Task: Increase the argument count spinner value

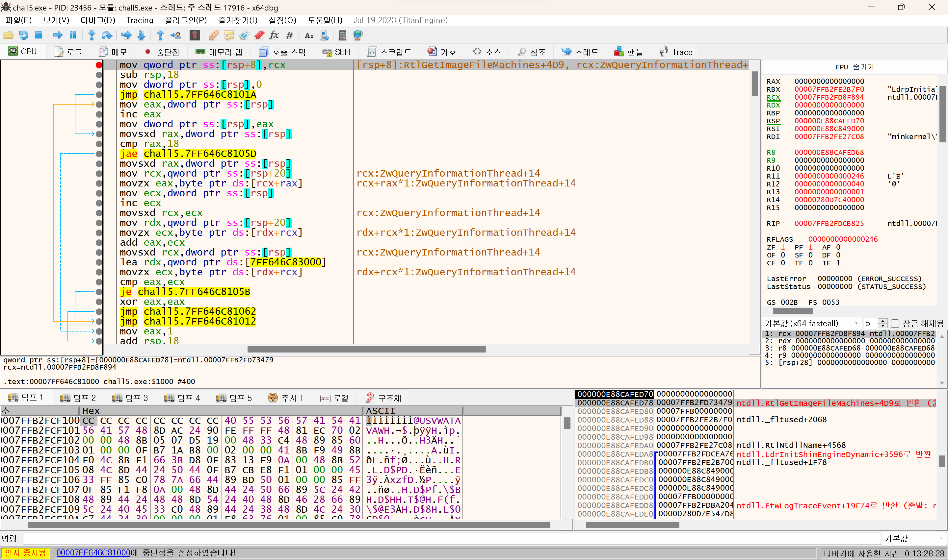Action: pyautogui.click(x=882, y=321)
